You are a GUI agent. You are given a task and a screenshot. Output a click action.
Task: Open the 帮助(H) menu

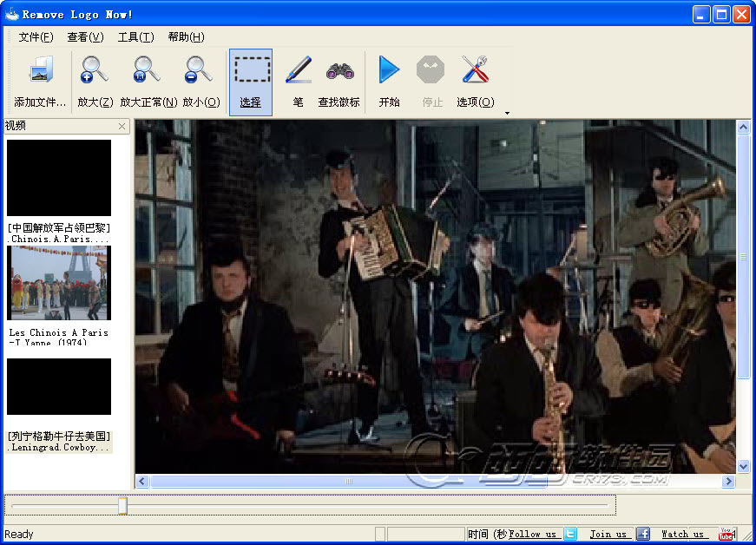click(x=186, y=37)
